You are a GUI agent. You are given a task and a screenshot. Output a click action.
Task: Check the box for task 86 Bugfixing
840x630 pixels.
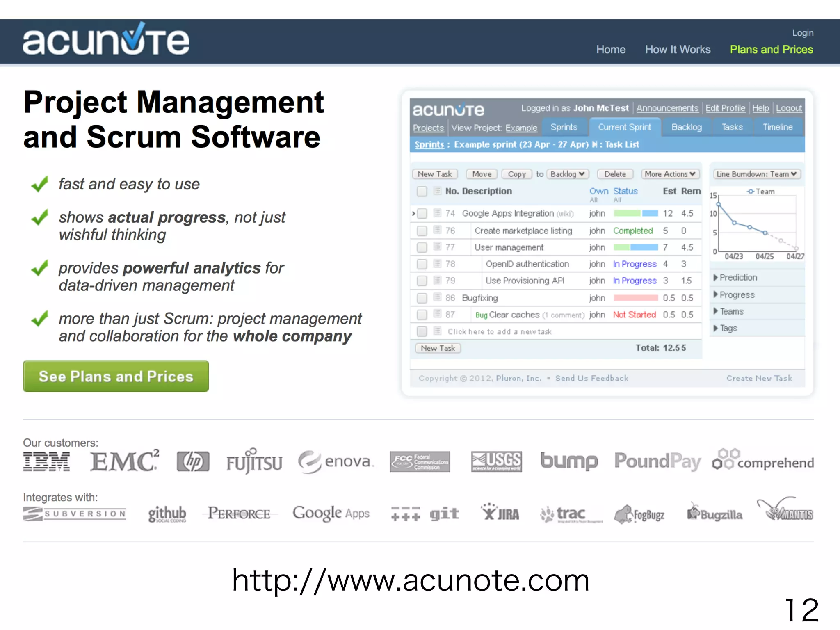point(422,298)
